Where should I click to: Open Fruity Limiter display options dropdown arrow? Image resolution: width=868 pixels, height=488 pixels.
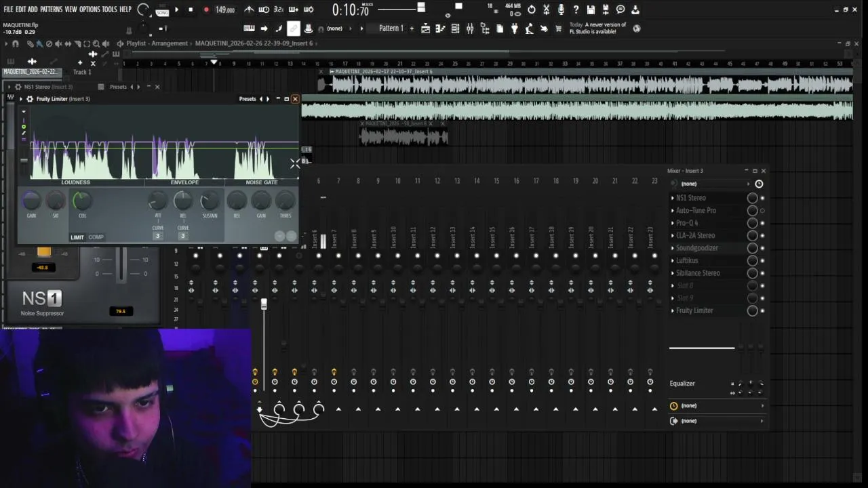pos(23,112)
